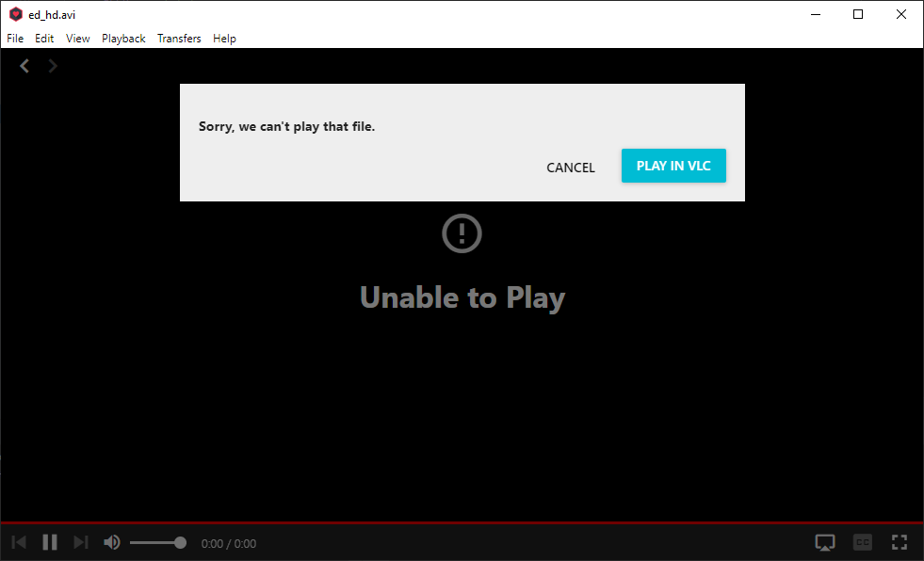Image resolution: width=924 pixels, height=561 pixels.
Task: Minimize the ed_hd.avi window
Action: point(816,14)
